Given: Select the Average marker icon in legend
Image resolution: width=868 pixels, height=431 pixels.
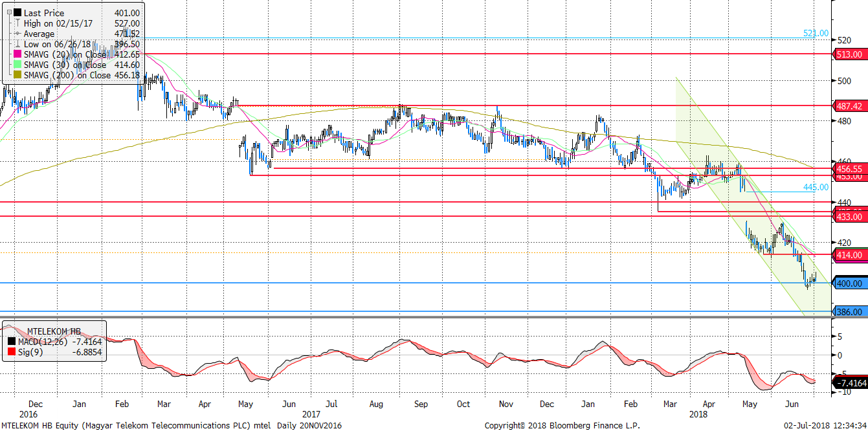Looking at the screenshot, I should pyautogui.click(x=17, y=34).
